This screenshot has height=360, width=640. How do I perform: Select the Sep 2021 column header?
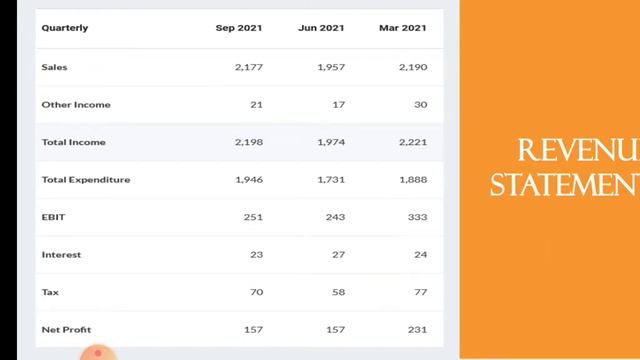click(239, 28)
